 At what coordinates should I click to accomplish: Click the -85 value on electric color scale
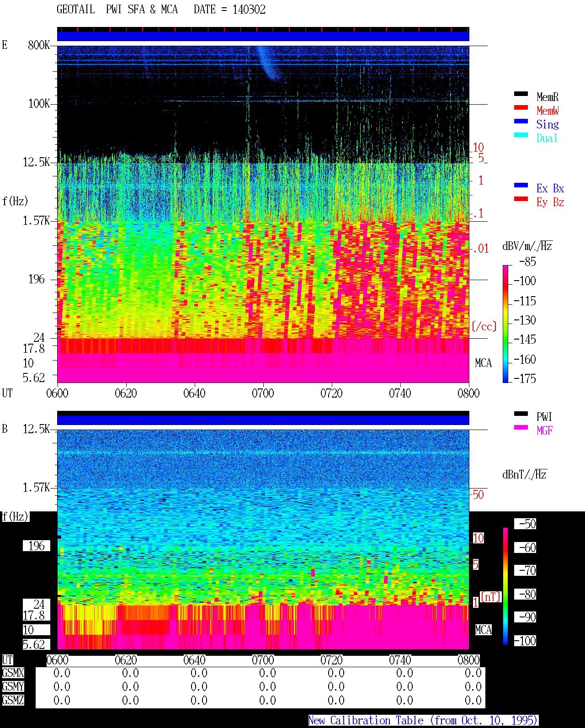(x=527, y=261)
